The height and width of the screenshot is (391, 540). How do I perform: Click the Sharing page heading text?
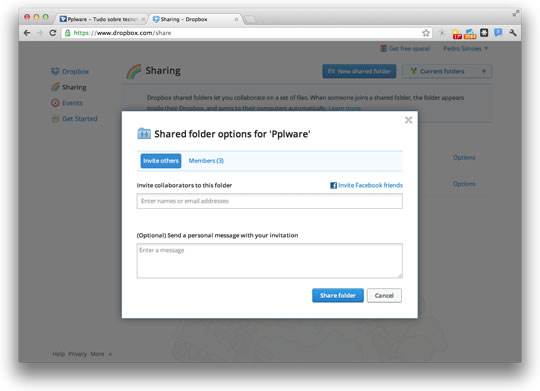click(x=163, y=71)
